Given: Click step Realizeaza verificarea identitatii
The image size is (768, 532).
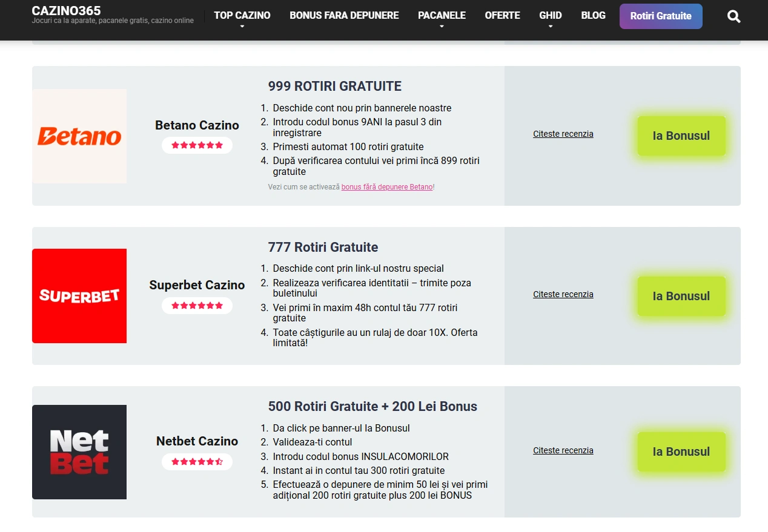Looking at the screenshot, I should [372, 288].
